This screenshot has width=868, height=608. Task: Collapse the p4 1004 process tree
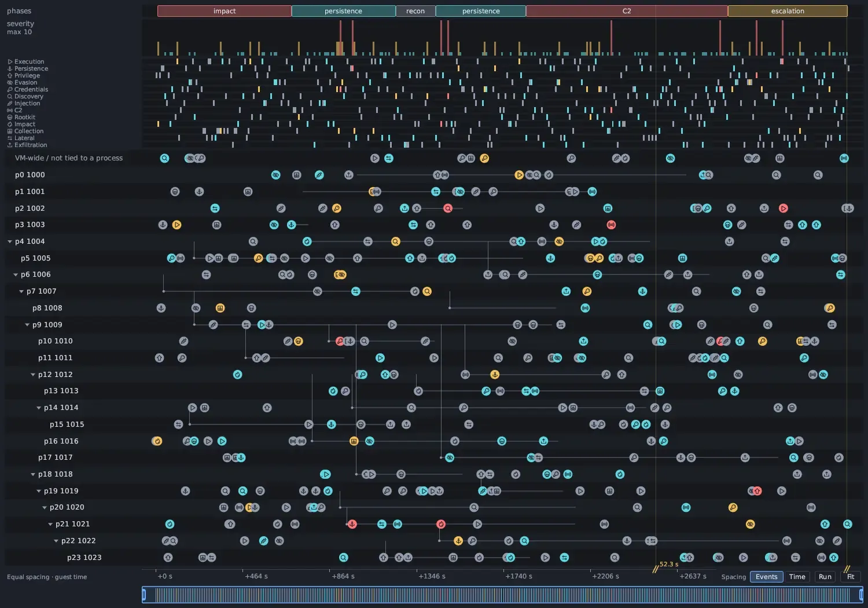(10, 241)
